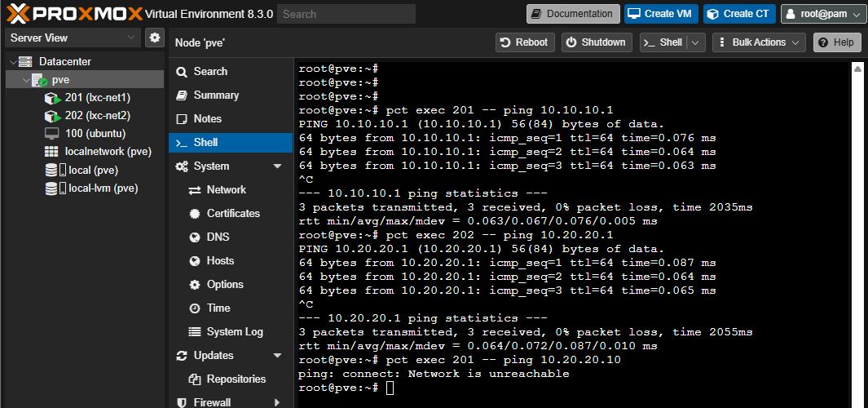Click the book icon beside Summary
The width and height of the screenshot is (868, 408).
(182, 95)
